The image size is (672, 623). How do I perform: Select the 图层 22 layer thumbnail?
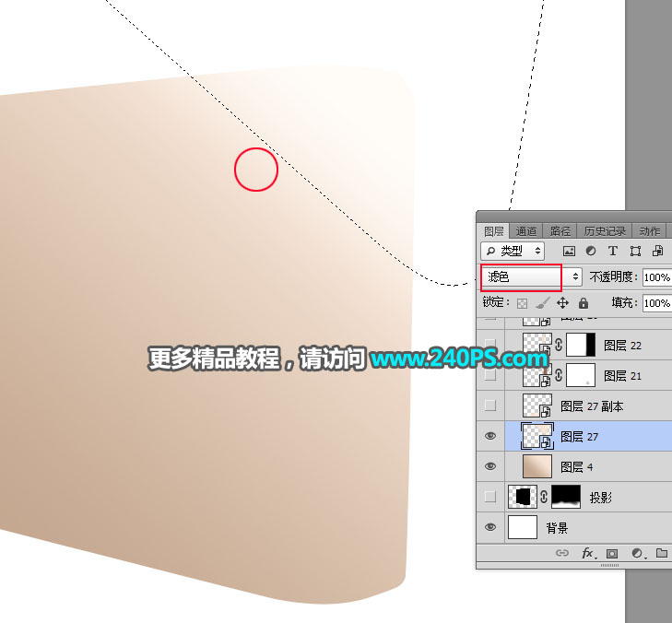pyautogui.click(x=537, y=345)
